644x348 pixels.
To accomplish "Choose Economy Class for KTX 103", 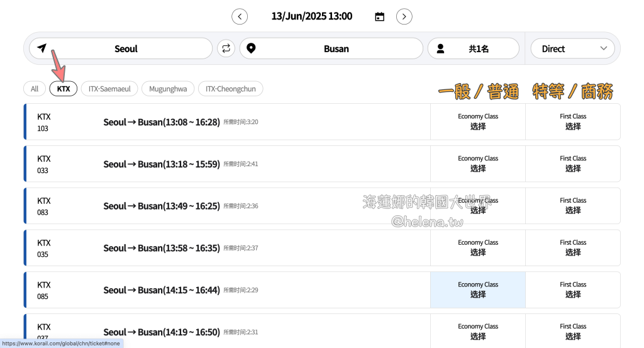I will pos(478,121).
